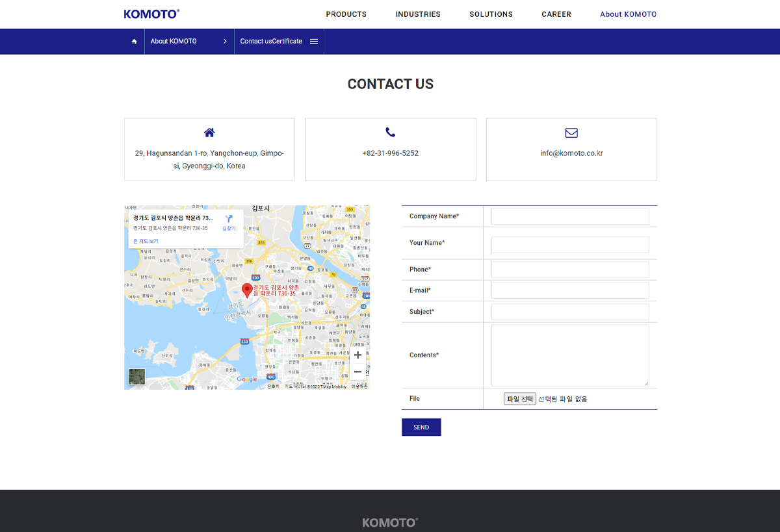
Task: Open About KOMOTO in top navigation
Action: tap(628, 14)
